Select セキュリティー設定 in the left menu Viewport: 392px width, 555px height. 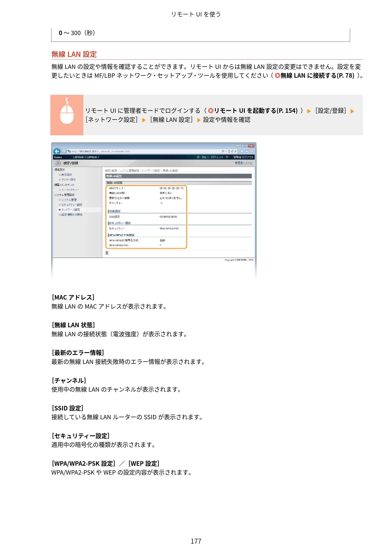[x=72, y=205]
